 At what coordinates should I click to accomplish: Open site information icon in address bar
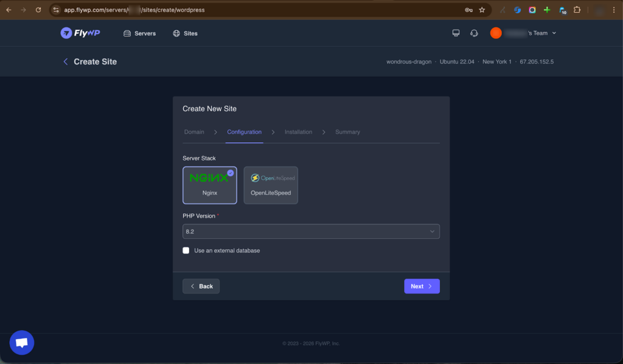coord(56,10)
